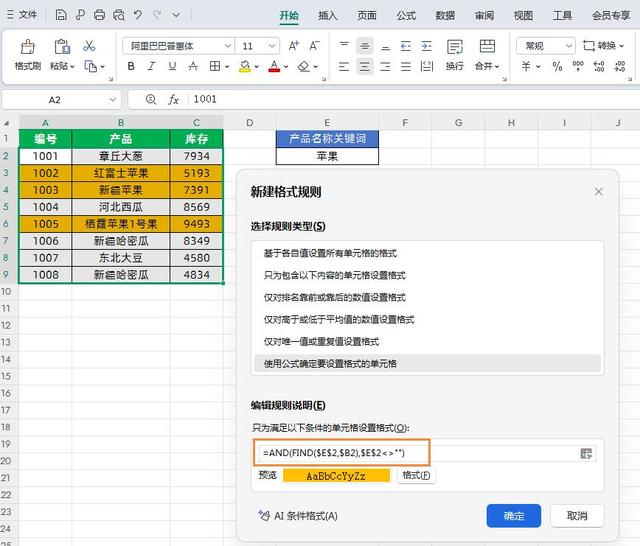Toggle vertical middle alignment
Viewport: 640px width, 546px height.
pyautogui.click(x=365, y=46)
